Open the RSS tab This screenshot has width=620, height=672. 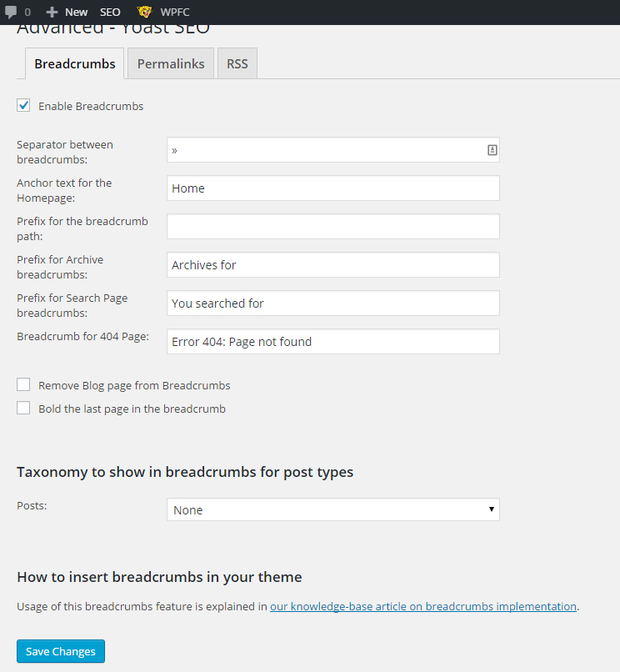237,63
